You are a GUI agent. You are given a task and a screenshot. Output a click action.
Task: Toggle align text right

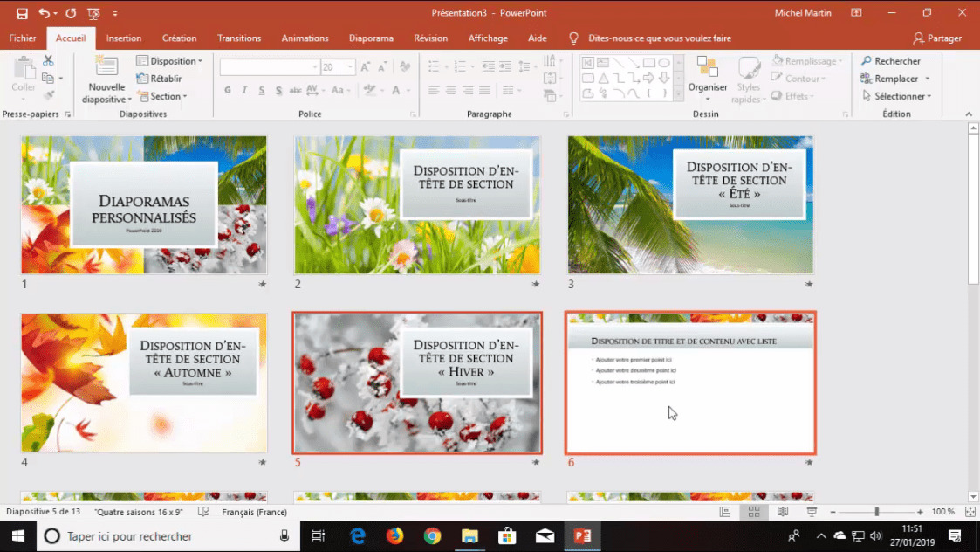pos(468,91)
